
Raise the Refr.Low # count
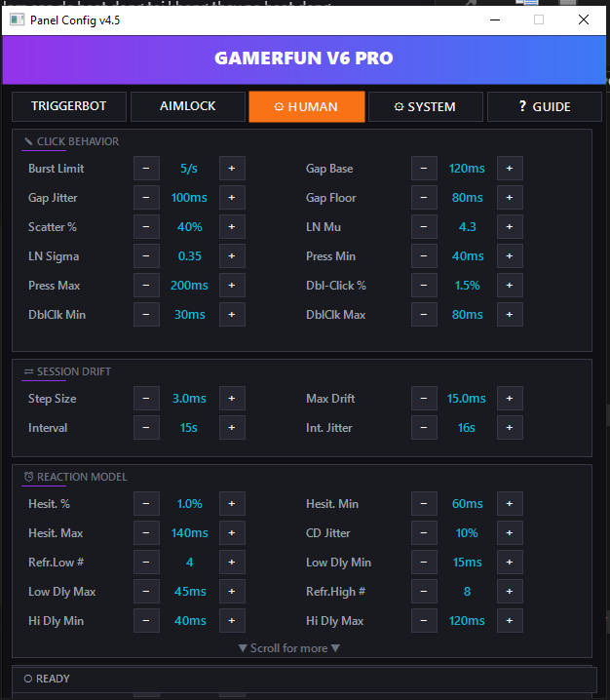(x=232, y=563)
